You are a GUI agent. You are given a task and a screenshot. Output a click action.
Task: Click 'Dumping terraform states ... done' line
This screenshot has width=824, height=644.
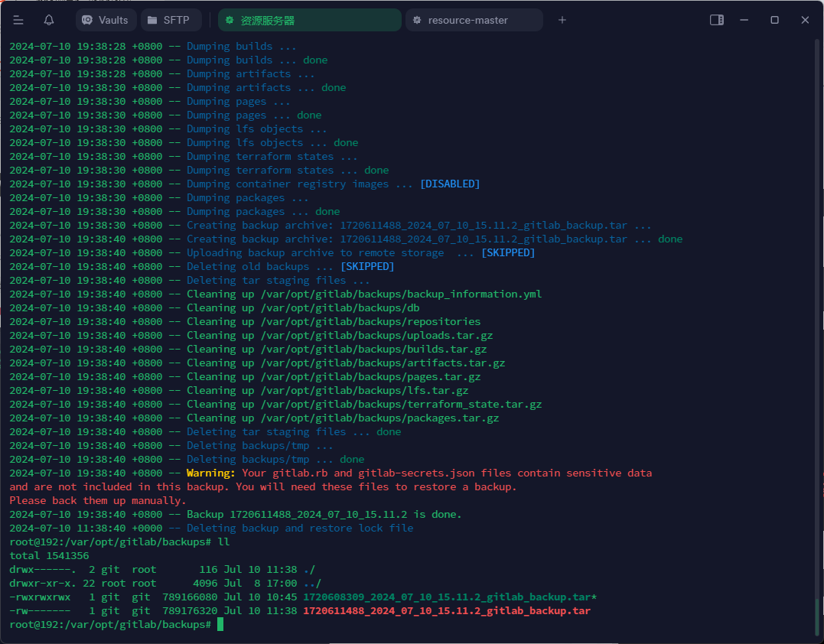click(x=288, y=171)
